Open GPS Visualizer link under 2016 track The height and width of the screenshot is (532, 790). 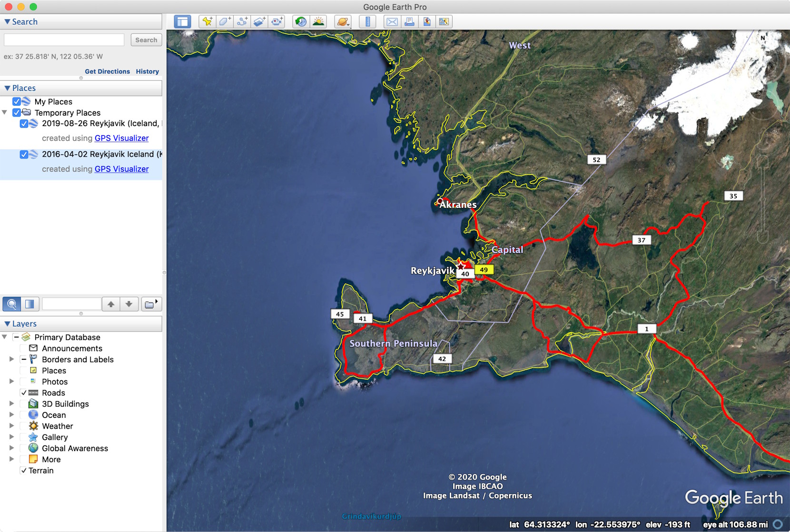tap(121, 169)
